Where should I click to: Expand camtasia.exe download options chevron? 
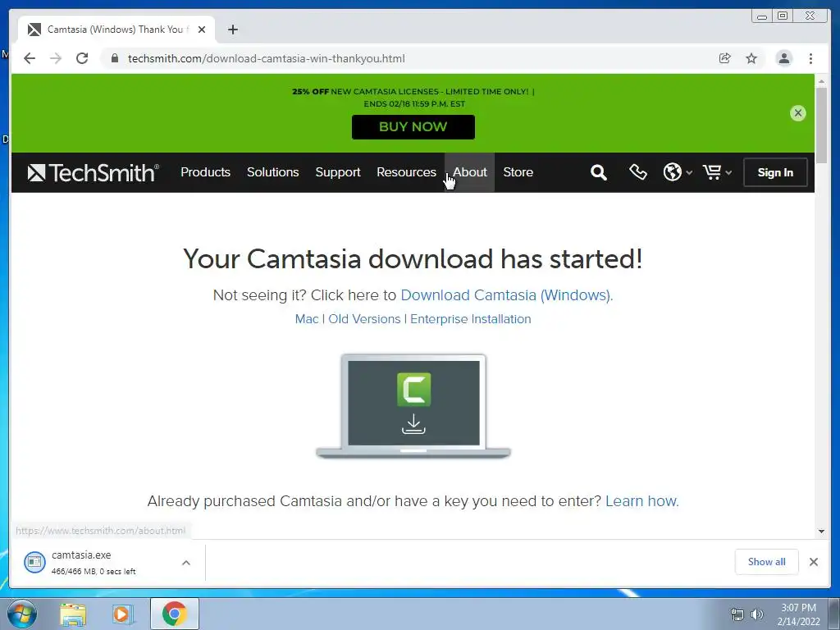pyautogui.click(x=186, y=563)
